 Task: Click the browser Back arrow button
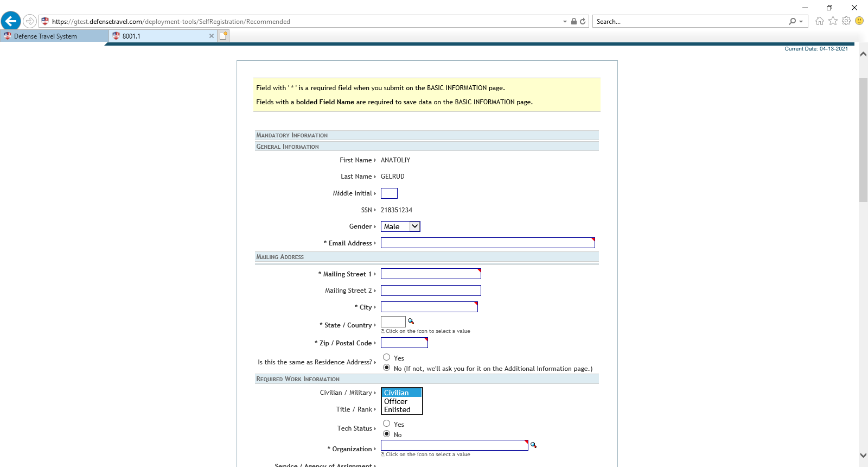[11, 21]
